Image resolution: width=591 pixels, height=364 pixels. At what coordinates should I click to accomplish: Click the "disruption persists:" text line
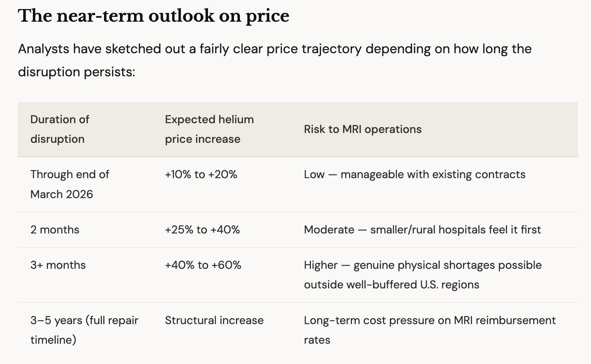[76, 72]
